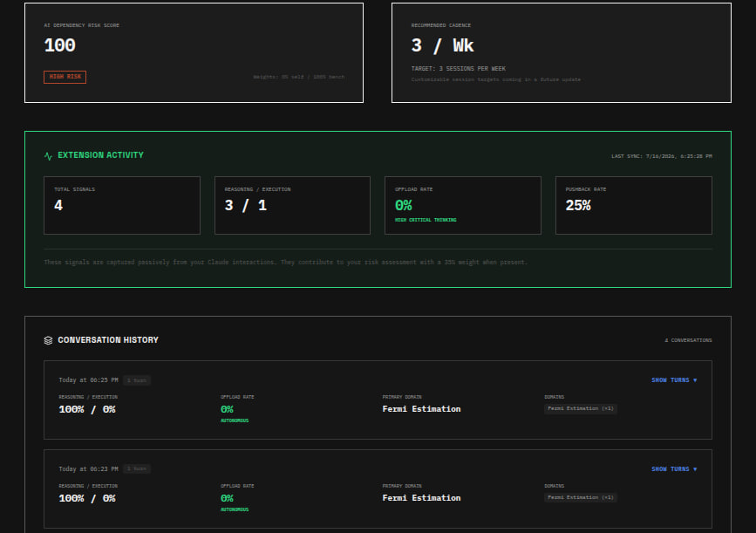Click the 'Autonomous' label in 06:25 PM conversation

235,420
